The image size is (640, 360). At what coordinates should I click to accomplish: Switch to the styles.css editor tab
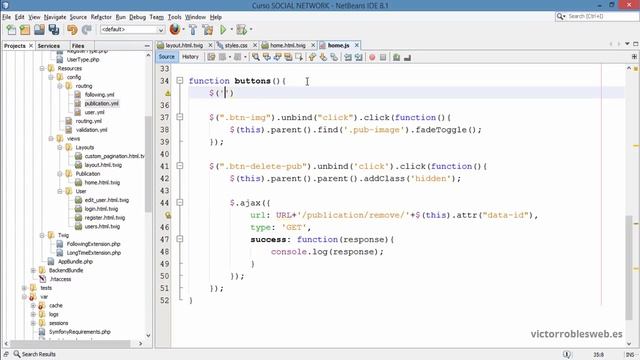click(x=236, y=45)
